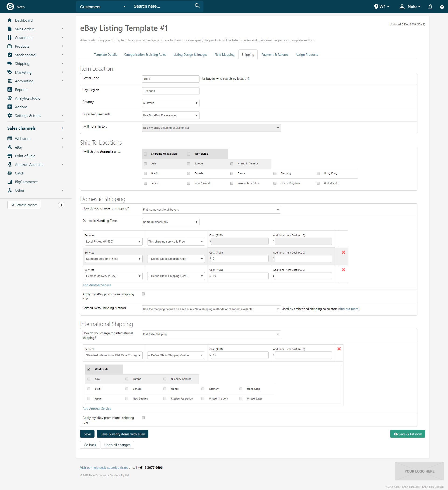Click Save & verify items with eBay
This screenshot has height=490, width=448.
[122, 434]
